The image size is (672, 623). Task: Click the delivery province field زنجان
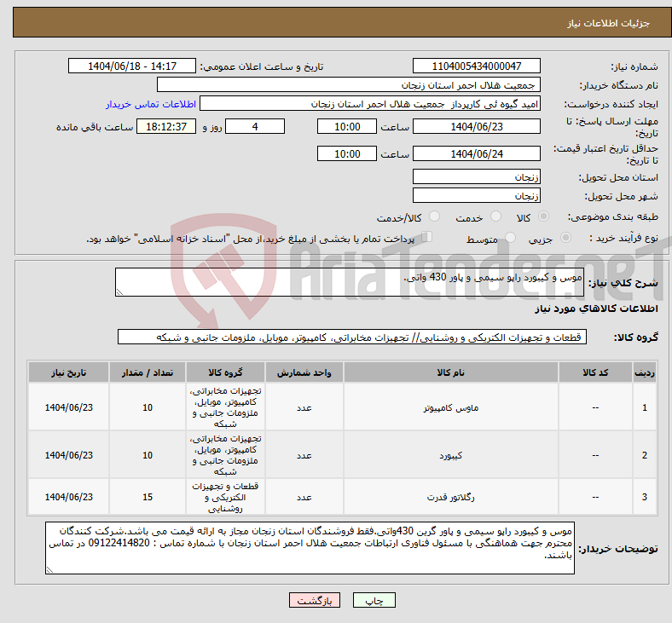(x=476, y=176)
